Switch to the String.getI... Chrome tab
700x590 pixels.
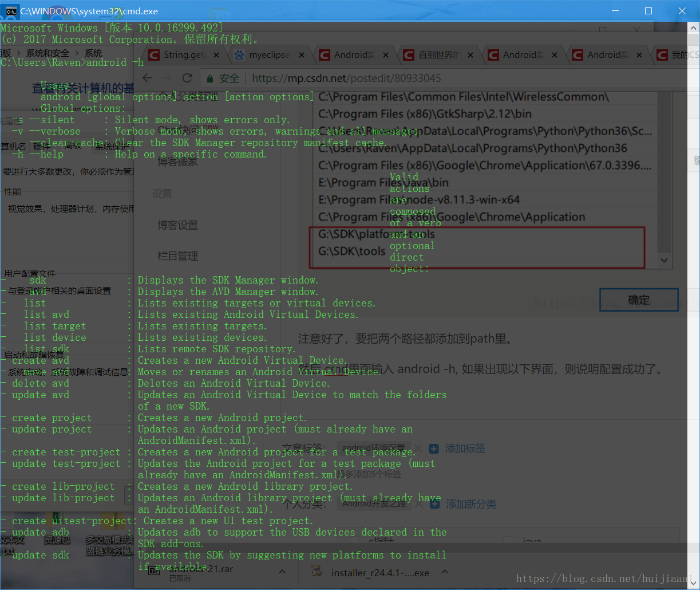(x=184, y=55)
